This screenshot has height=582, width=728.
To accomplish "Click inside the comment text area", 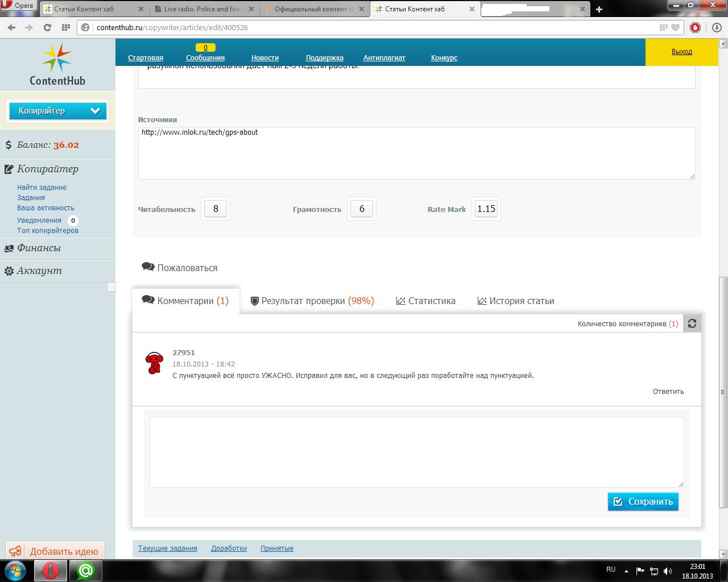I will coord(417,452).
